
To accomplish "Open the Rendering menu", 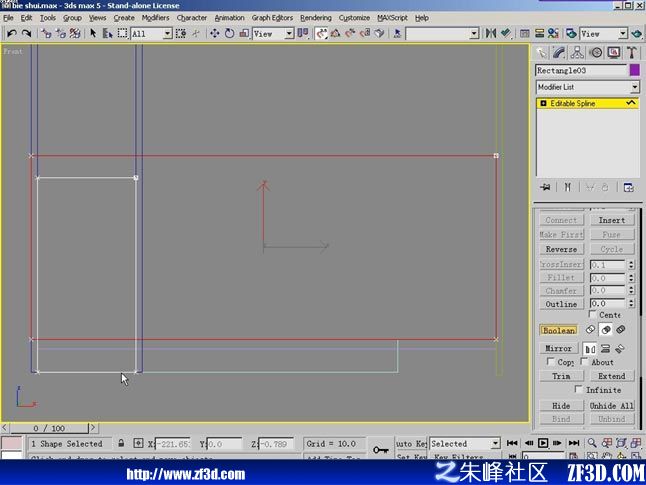I will point(316,18).
